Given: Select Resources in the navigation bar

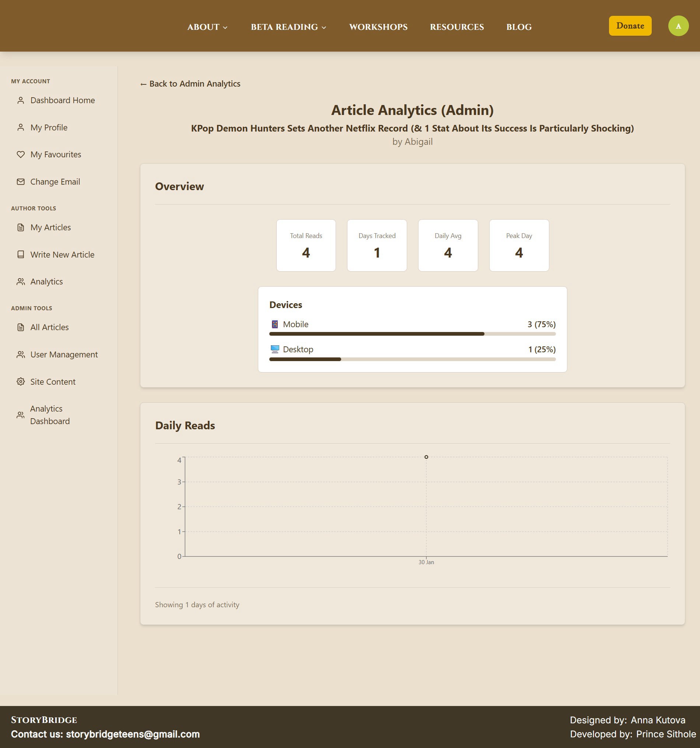Looking at the screenshot, I should (457, 27).
